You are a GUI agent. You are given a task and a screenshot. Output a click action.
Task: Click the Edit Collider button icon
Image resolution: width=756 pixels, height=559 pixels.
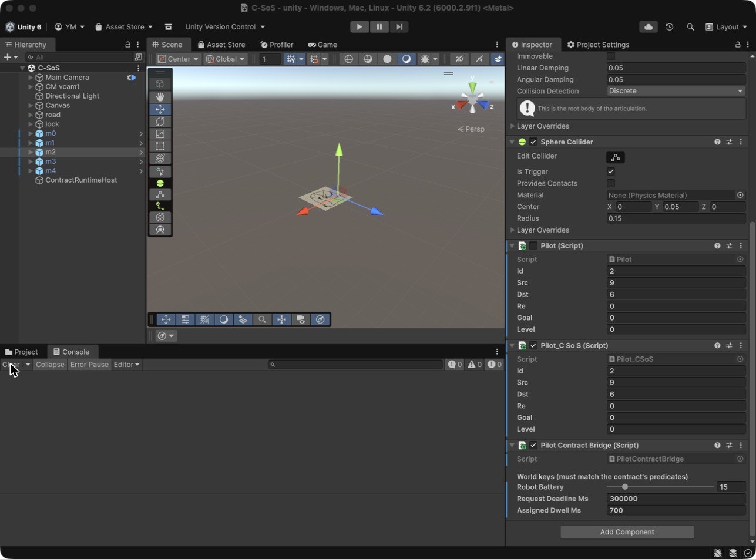tap(616, 157)
